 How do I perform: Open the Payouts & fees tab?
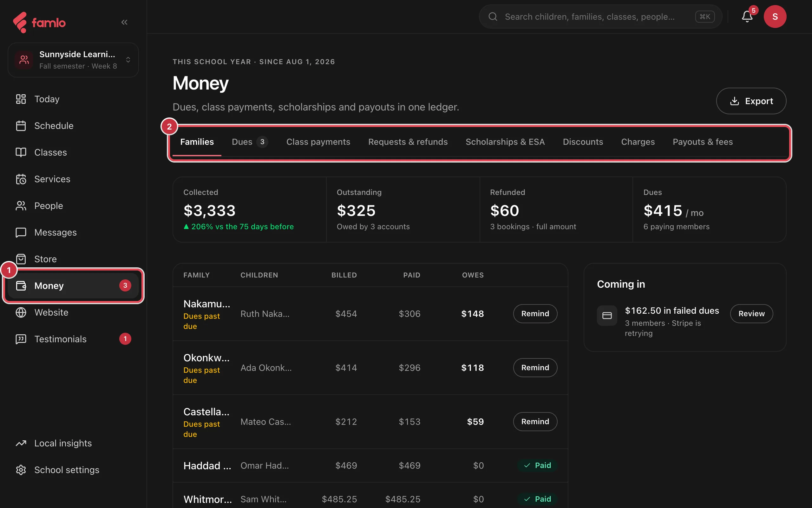click(703, 142)
